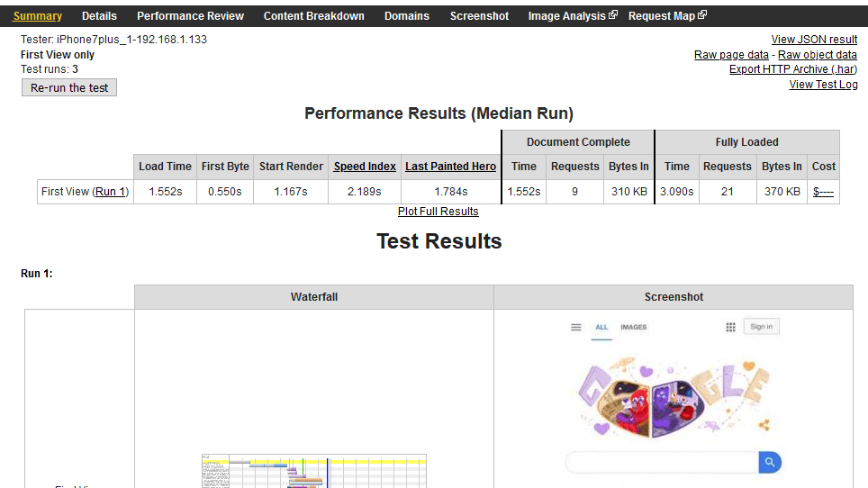Open the Request Map external link
The width and height of the screenshot is (868, 488).
coord(667,16)
